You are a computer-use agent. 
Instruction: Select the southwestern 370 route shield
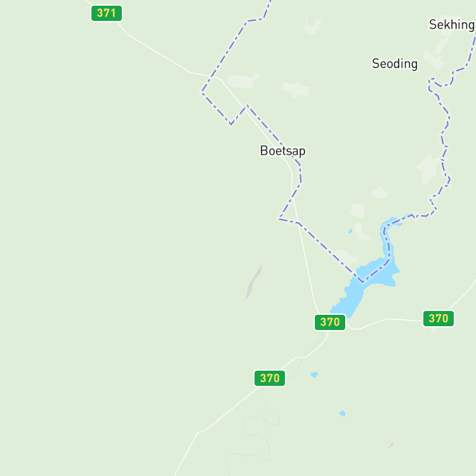270,378
